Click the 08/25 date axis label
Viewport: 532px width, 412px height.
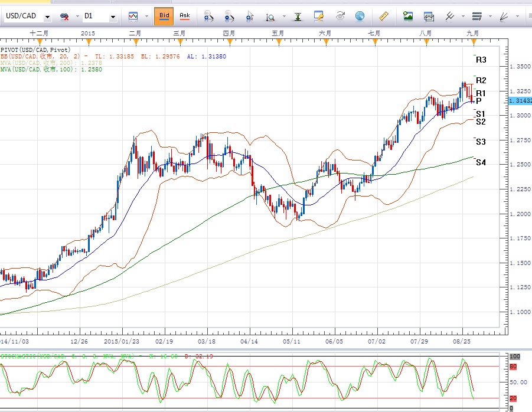[462, 342]
